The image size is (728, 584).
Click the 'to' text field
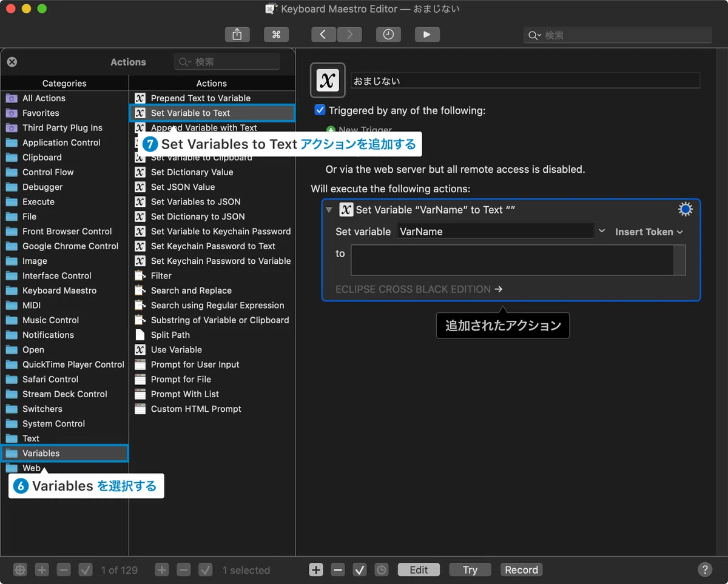(x=518, y=260)
